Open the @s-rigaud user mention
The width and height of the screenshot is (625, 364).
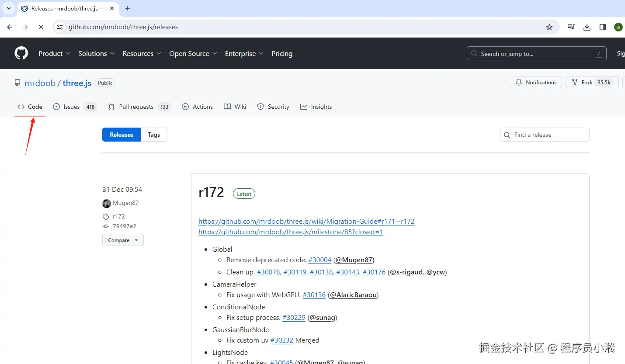coord(406,272)
